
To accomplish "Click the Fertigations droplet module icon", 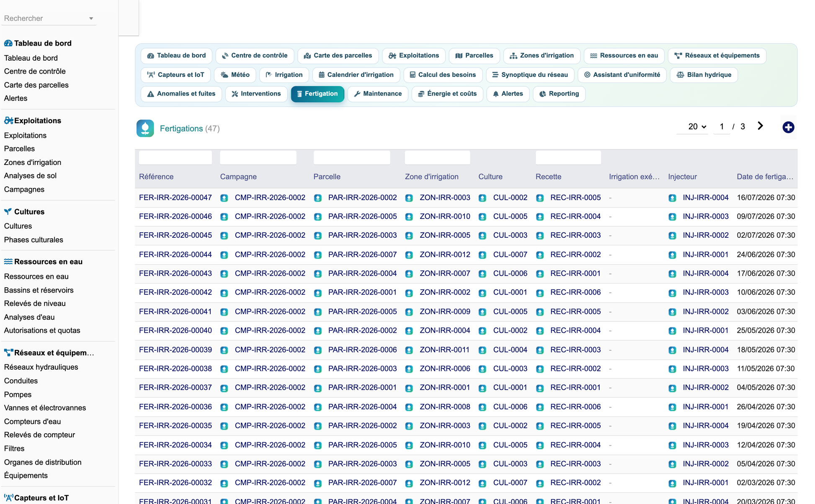I will coord(145,129).
